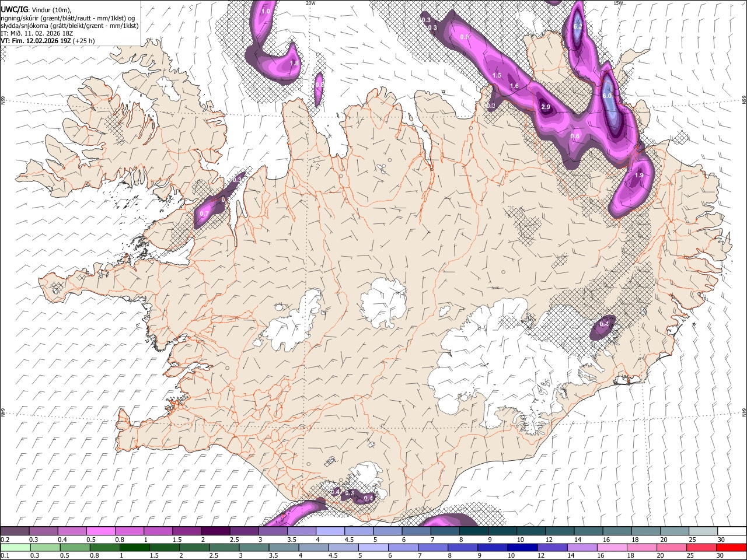The image size is (747, 560).
Task: Pick the dark blue 10 rain legend swatch
Action: click(x=521, y=548)
